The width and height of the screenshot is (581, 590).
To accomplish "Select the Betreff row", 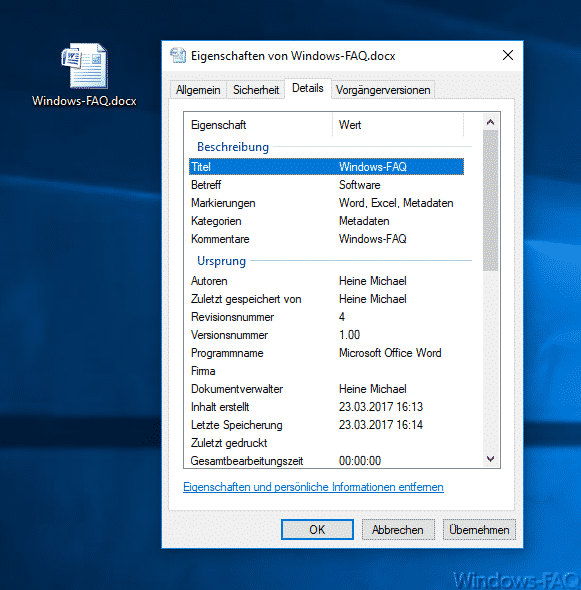I will tap(326, 185).
